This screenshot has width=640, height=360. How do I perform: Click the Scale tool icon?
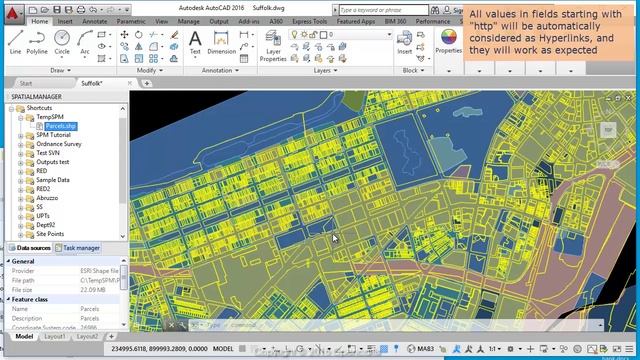point(139,58)
